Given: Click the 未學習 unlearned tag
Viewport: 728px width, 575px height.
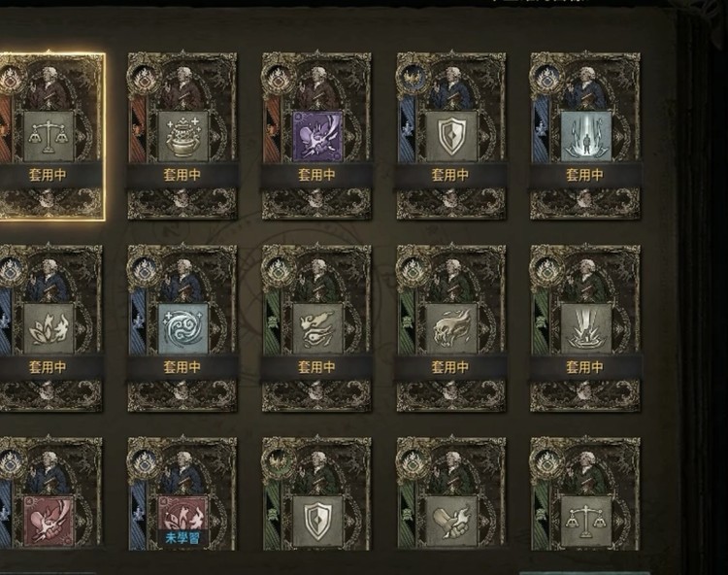Looking at the screenshot, I should (182, 538).
